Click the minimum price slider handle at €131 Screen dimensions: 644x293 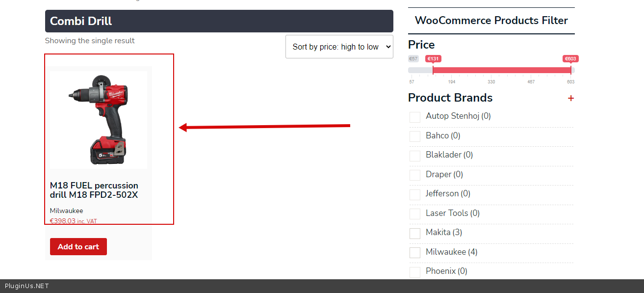click(433, 70)
